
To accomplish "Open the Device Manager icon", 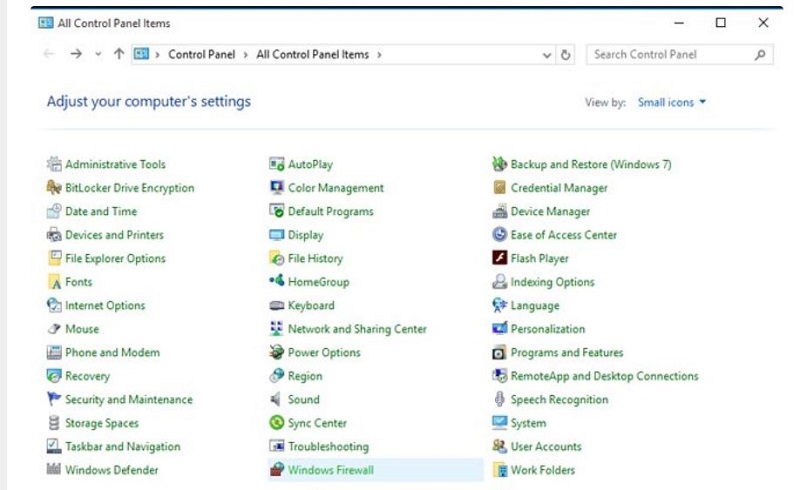I will point(499,211).
